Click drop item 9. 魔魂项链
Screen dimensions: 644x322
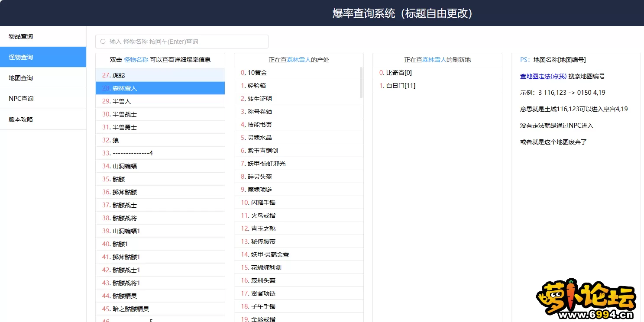click(x=299, y=190)
